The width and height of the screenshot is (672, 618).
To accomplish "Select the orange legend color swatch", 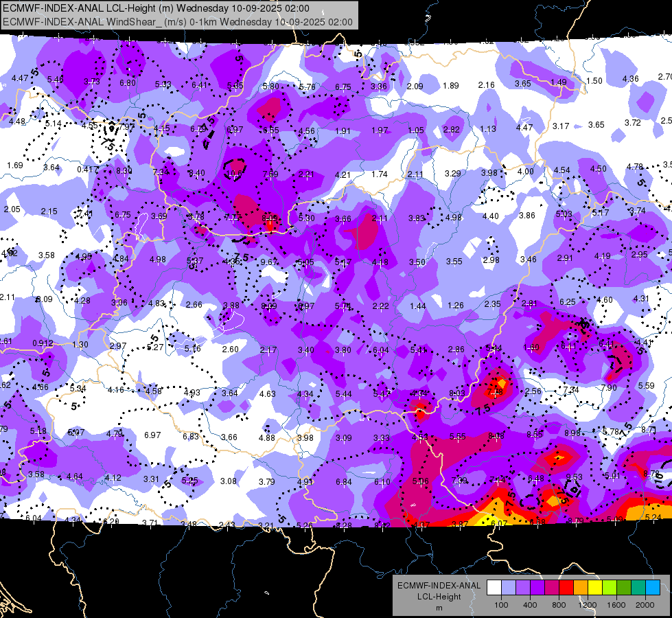I will pos(581,588).
